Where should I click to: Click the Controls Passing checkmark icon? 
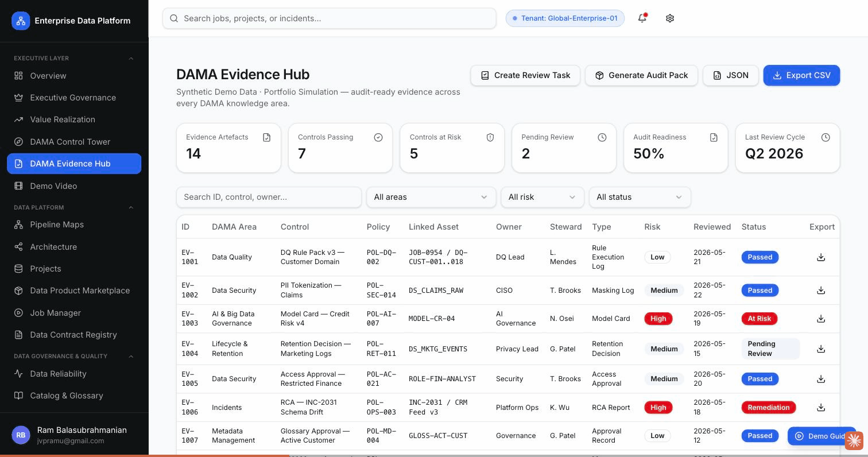point(378,137)
